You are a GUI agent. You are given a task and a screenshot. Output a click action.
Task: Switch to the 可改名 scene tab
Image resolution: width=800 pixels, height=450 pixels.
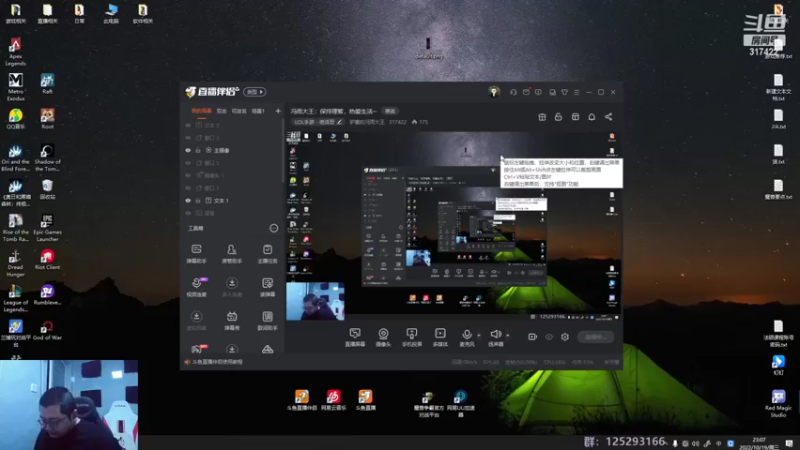(x=239, y=111)
